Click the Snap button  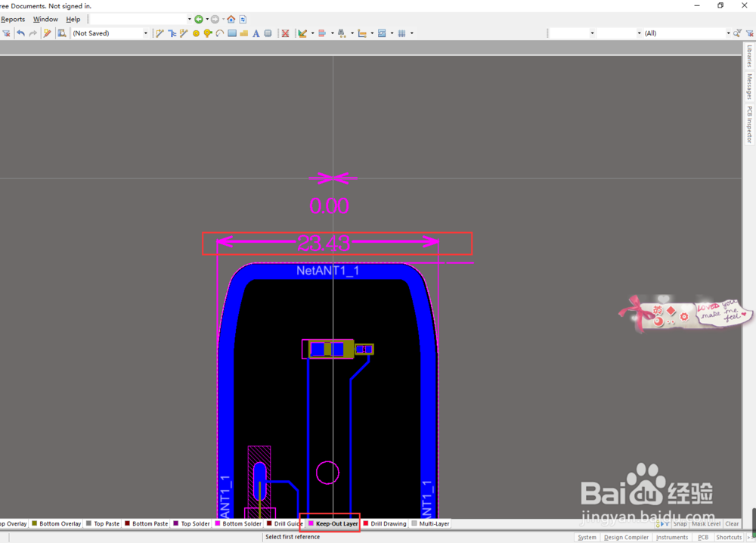click(x=680, y=523)
